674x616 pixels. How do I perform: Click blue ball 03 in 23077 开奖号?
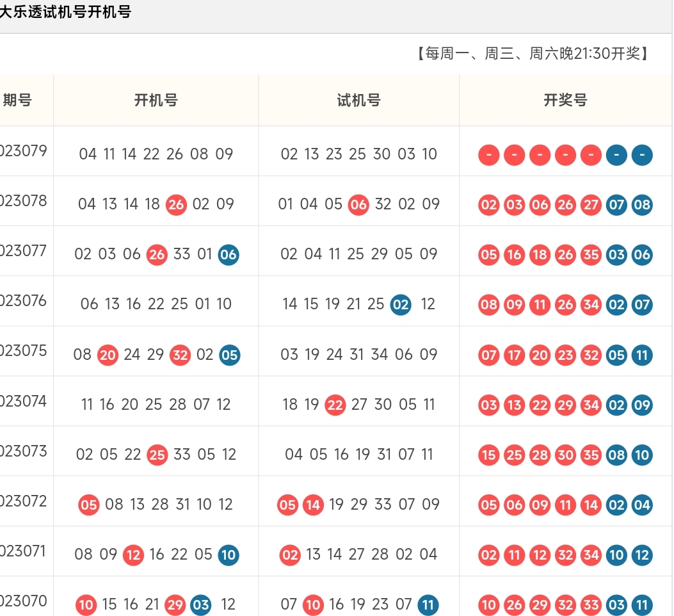coord(616,255)
